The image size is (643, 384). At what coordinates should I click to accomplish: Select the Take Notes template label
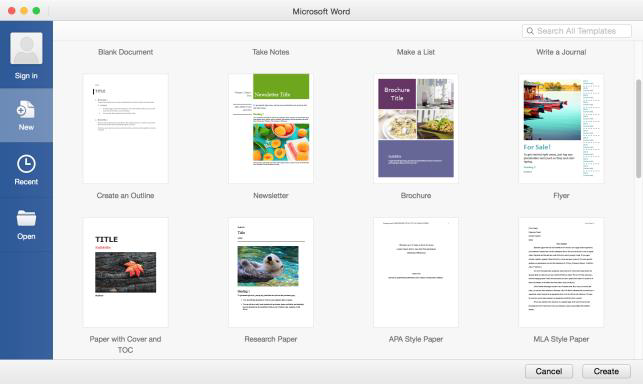(x=271, y=52)
